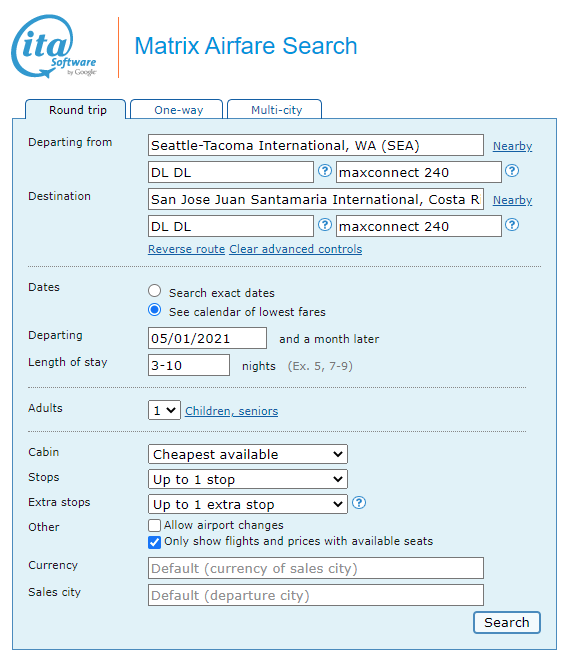Click the Search button
The height and width of the screenshot is (659, 564).
point(507,622)
